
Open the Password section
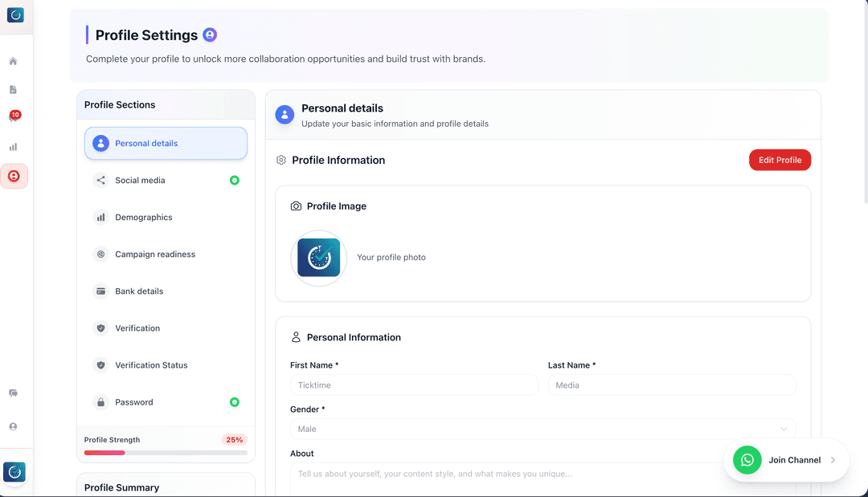tap(166, 402)
